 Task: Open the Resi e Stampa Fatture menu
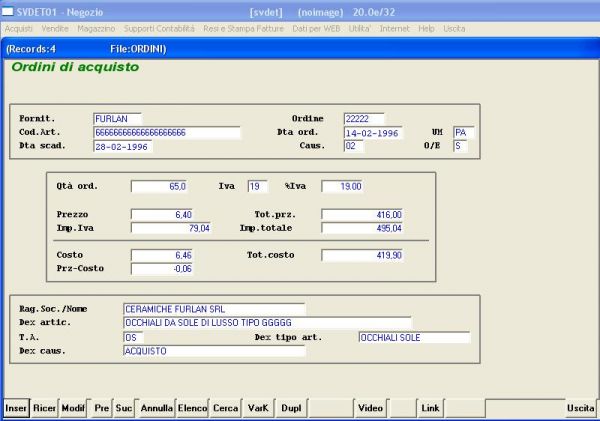click(x=243, y=29)
